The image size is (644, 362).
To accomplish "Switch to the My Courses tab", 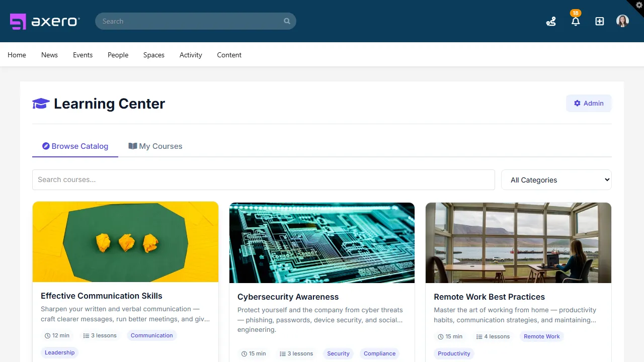I will (x=155, y=146).
